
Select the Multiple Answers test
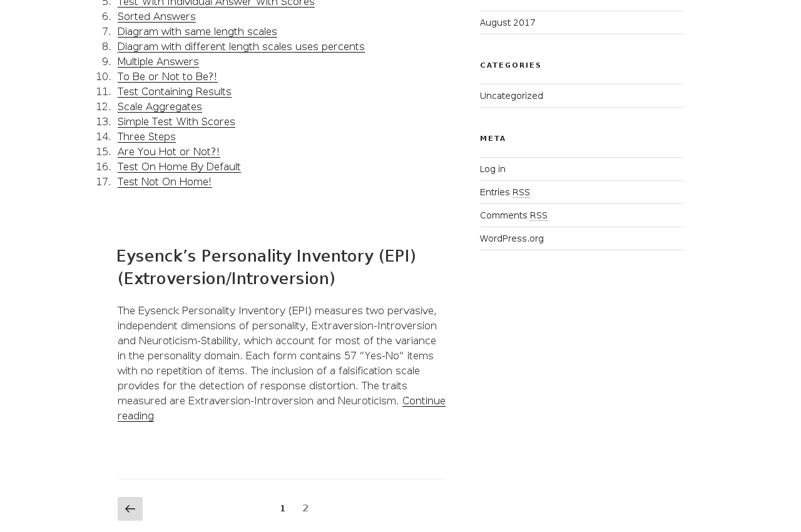(158, 61)
